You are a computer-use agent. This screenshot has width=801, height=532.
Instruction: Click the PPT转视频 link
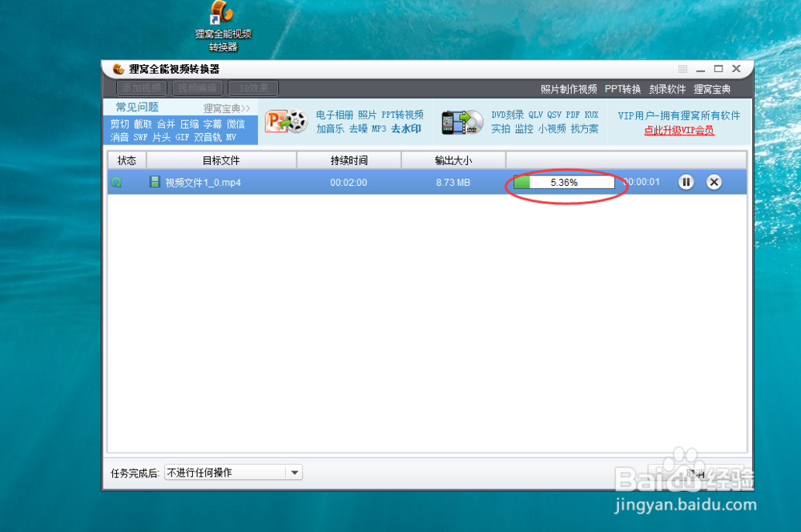pos(403,115)
